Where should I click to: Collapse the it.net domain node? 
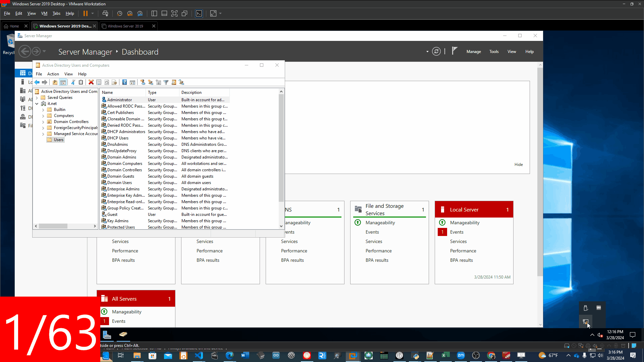(37, 104)
